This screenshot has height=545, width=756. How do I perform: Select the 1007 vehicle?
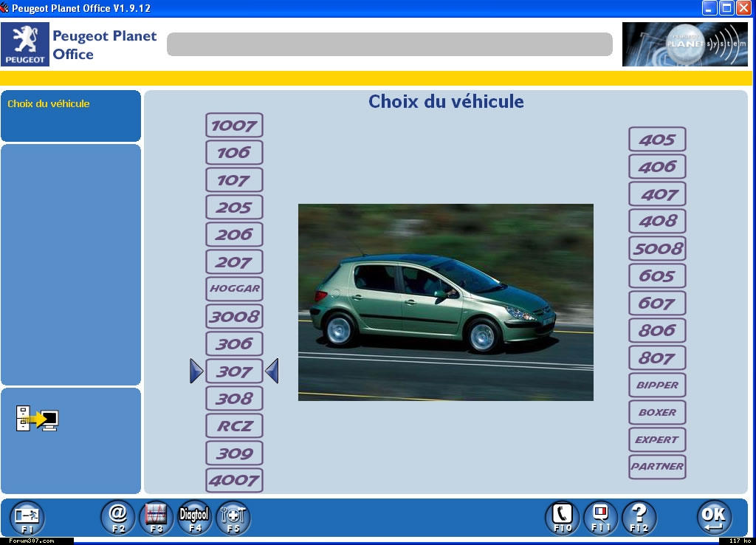point(234,126)
